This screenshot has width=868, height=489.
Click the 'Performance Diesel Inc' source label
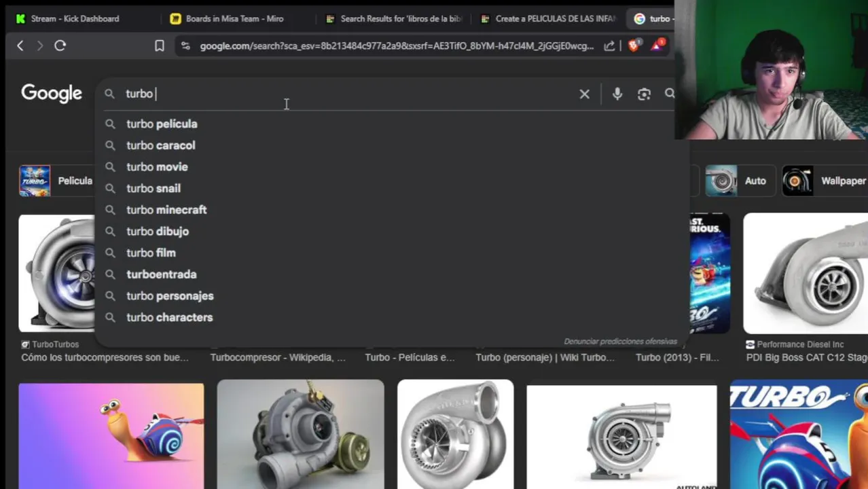800,344
